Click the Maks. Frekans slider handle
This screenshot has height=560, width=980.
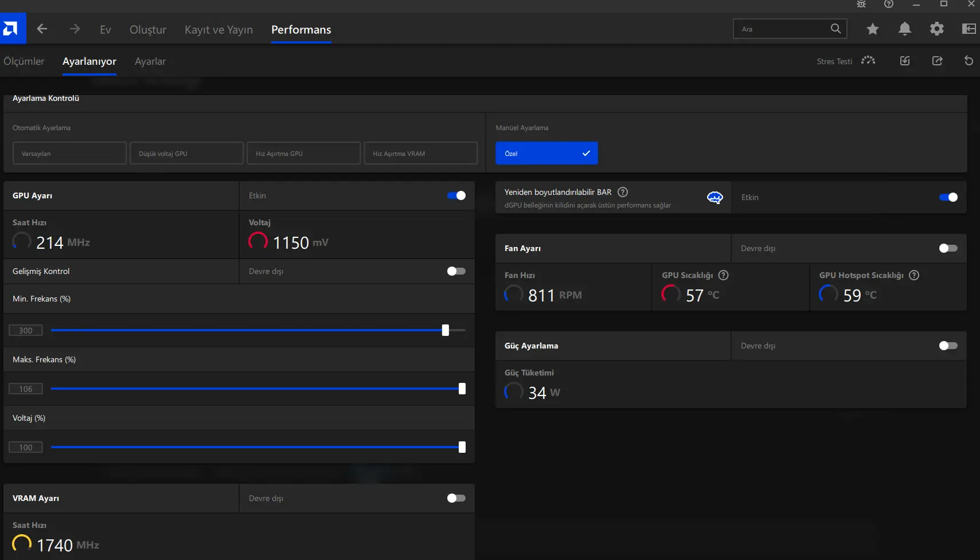pos(462,389)
